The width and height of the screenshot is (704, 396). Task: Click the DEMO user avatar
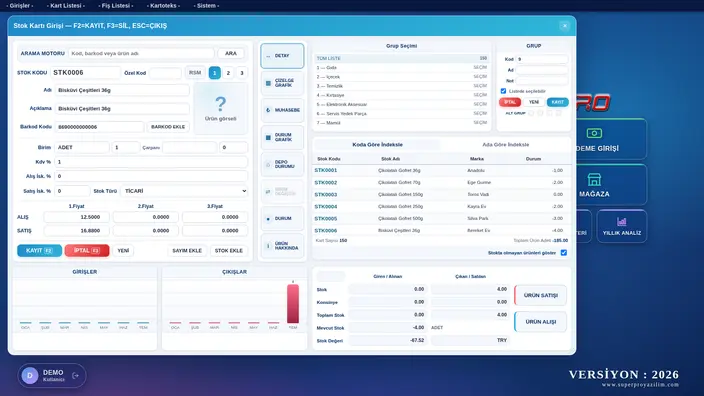click(30, 375)
